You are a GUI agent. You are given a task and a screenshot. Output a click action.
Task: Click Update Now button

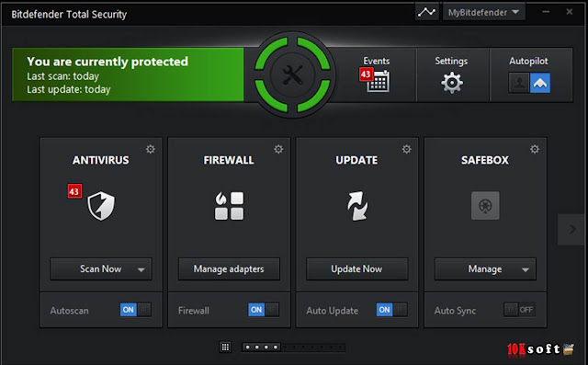point(357,269)
